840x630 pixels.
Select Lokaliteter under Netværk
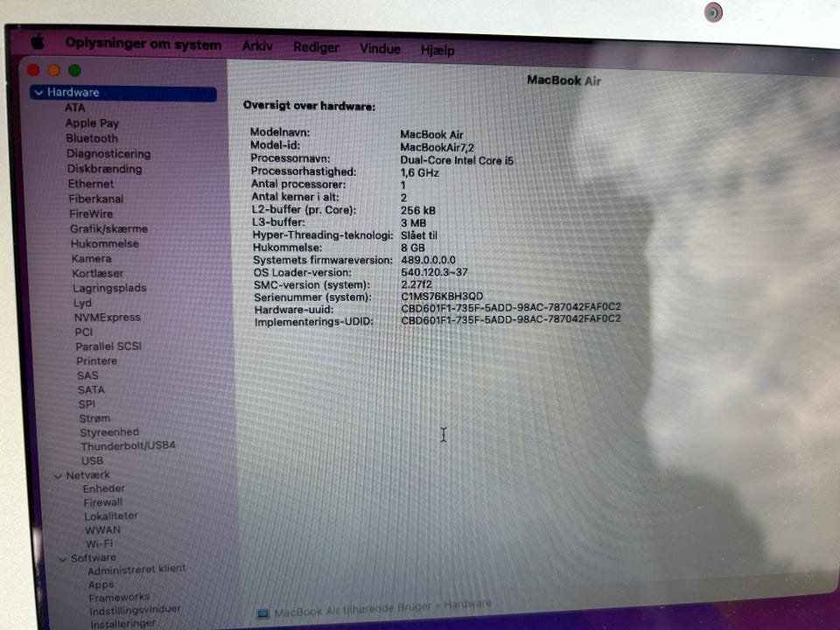111,516
